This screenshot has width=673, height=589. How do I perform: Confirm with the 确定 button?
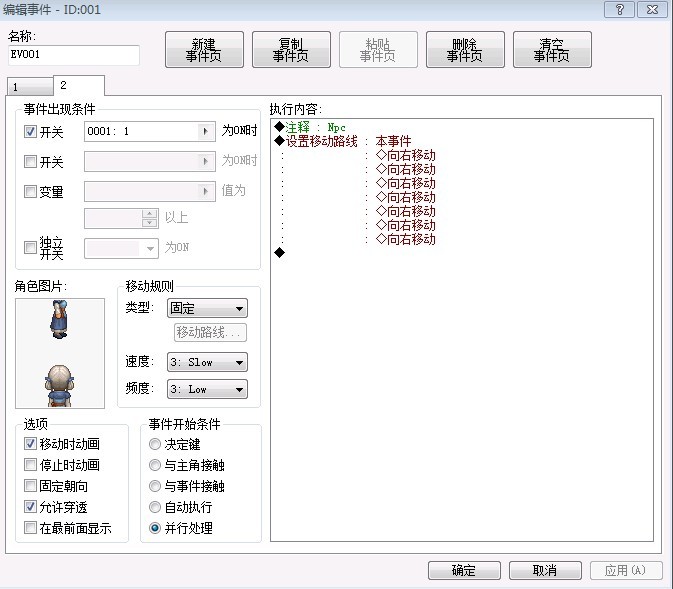tap(464, 570)
